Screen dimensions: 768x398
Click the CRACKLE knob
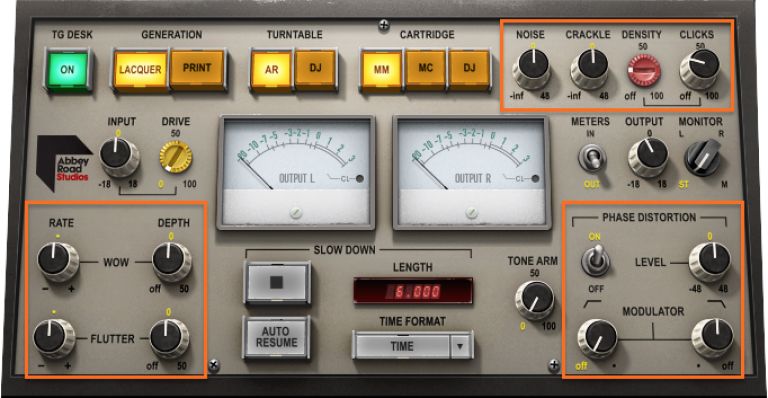point(590,69)
